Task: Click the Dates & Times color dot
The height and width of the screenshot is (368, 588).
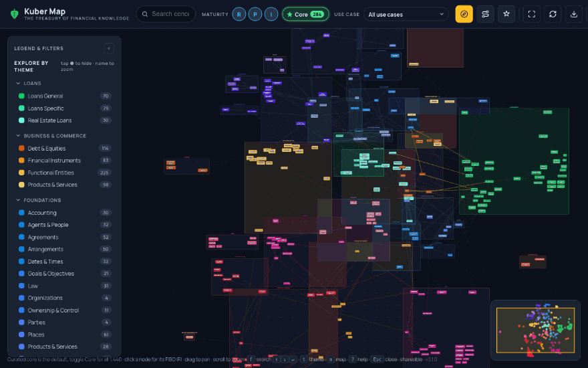Action: pyautogui.click(x=21, y=262)
